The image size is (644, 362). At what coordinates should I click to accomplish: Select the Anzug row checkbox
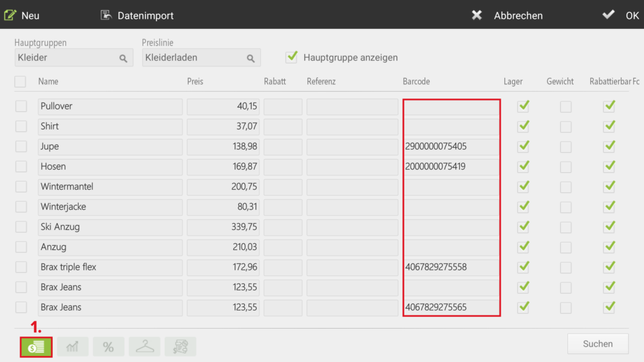click(21, 247)
